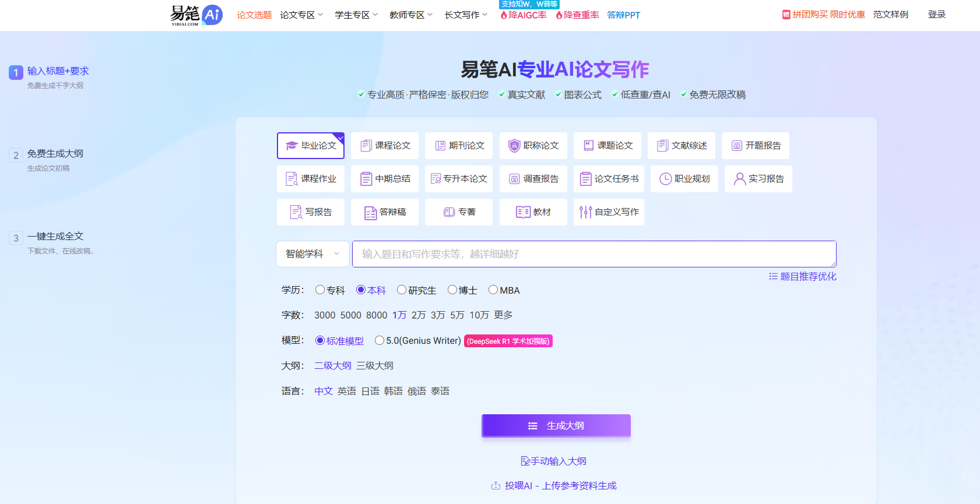This screenshot has height=504, width=980.
Task: Open 范文样例 in the top navigation
Action: pos(891,15)
